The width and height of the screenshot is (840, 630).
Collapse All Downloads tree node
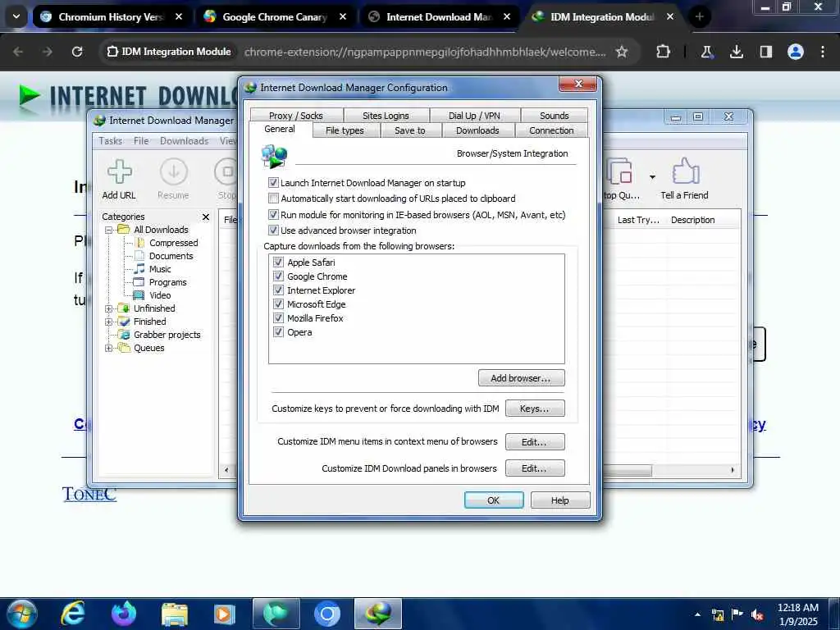click(x=109, y=230)
